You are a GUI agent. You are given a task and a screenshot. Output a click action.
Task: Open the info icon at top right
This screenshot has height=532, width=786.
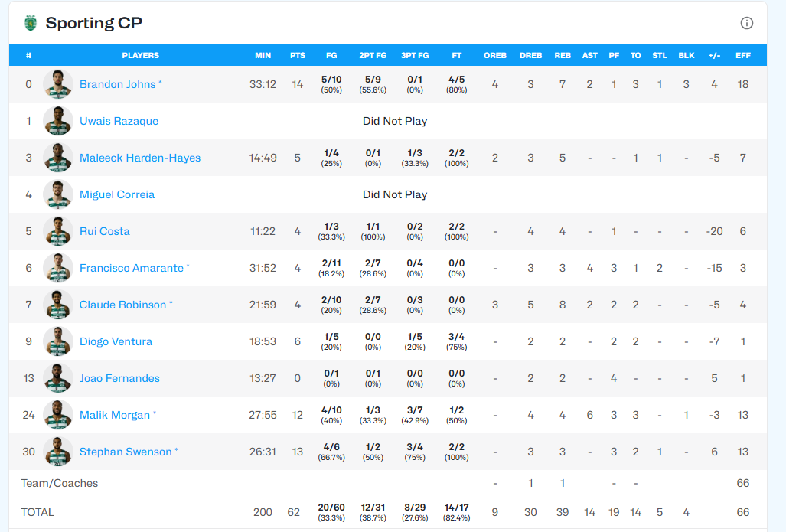[x=746, y=23]
